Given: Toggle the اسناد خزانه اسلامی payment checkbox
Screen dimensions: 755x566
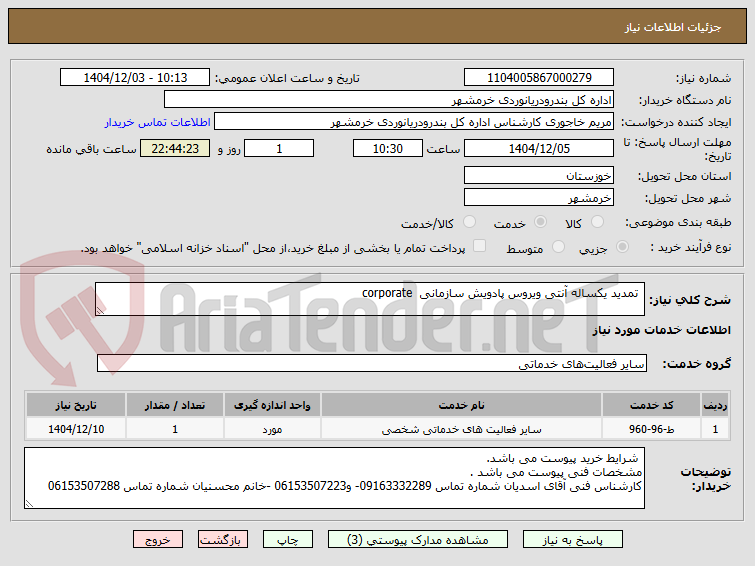Looking at the screenshot, I should click(479, 246).
